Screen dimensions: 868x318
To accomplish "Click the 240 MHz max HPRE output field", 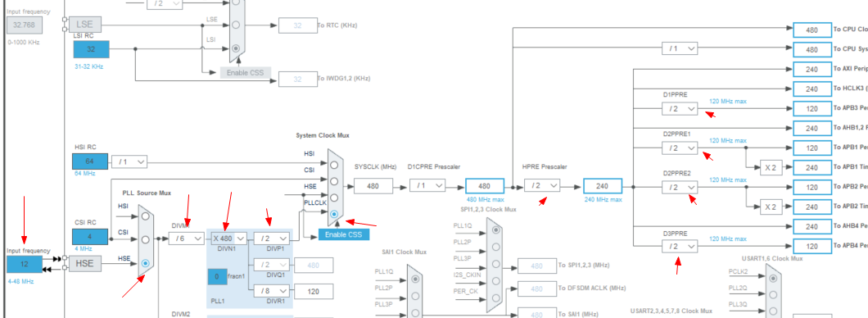I will (603, 186).
